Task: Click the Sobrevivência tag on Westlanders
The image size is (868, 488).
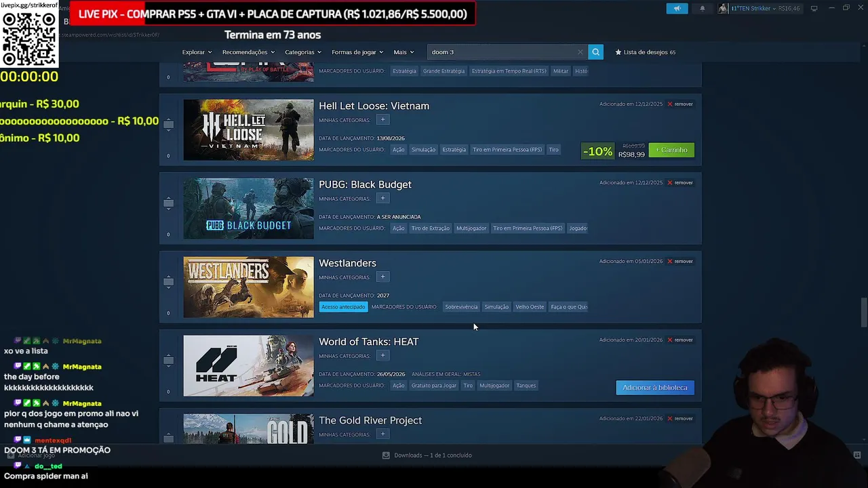Action: tap(461, 307)
